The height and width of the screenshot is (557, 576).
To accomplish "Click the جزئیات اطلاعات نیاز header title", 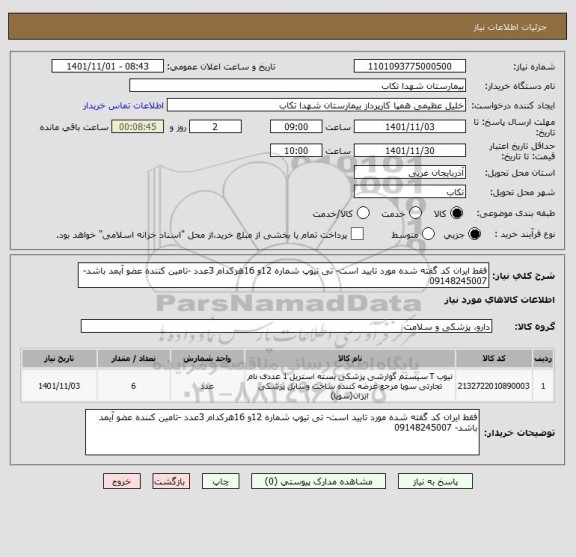I will point(510,27).
